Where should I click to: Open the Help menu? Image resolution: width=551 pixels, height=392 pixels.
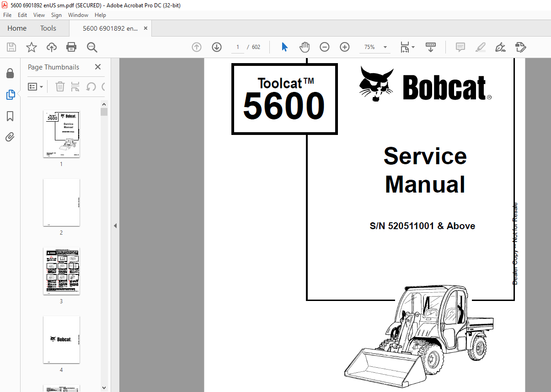pos(100,15)
